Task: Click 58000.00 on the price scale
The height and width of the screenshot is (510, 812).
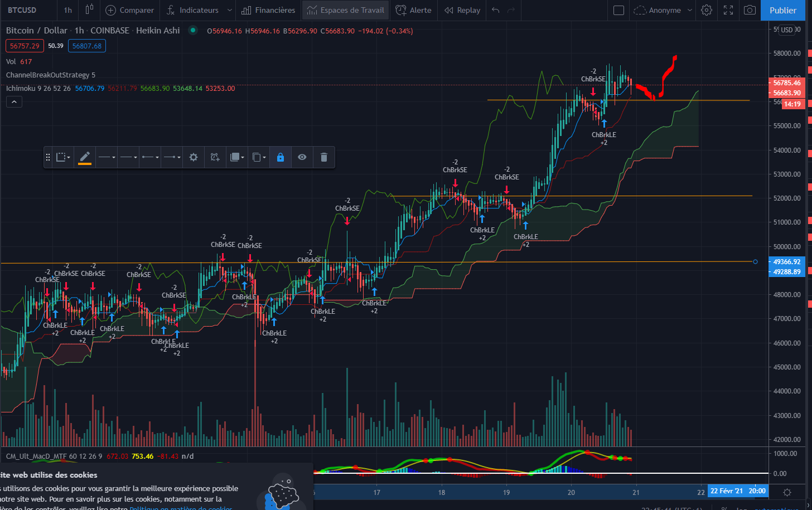Action: [786, 54]
